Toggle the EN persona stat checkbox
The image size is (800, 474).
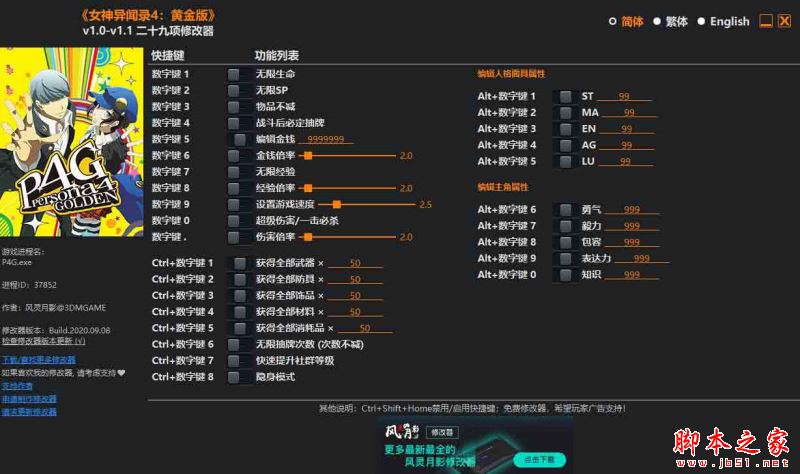click(x=565, y=129)
